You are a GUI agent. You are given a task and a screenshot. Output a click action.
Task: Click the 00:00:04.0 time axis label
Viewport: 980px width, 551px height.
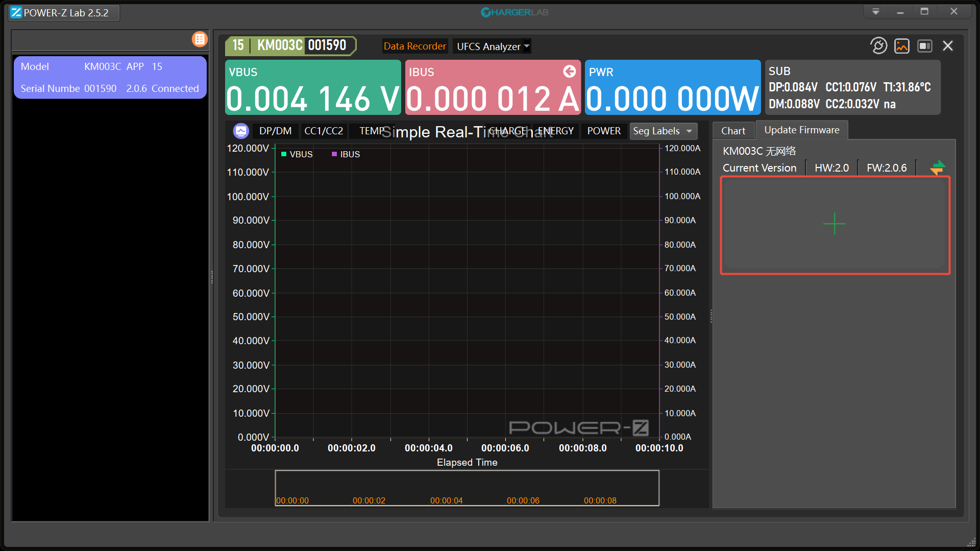[429, 448]
